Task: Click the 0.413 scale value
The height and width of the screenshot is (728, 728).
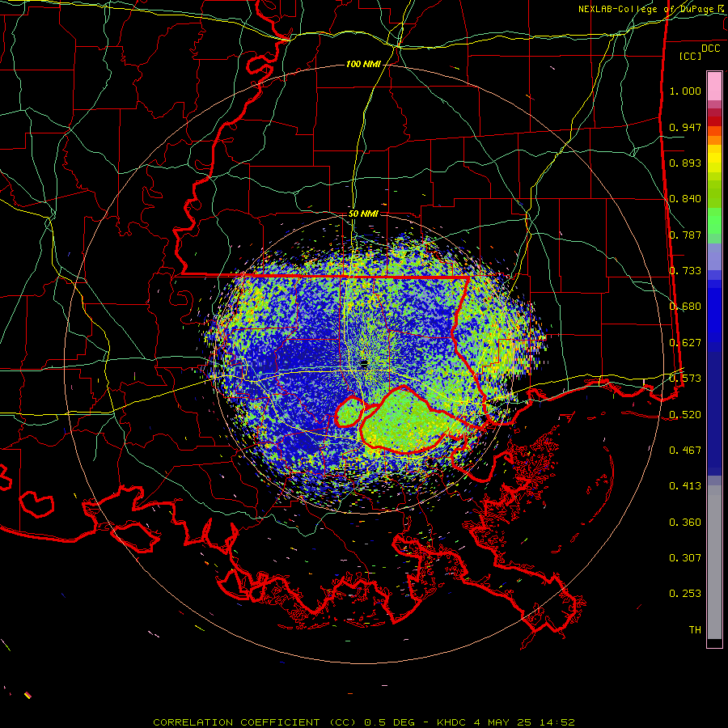Action: coord(685,486)
